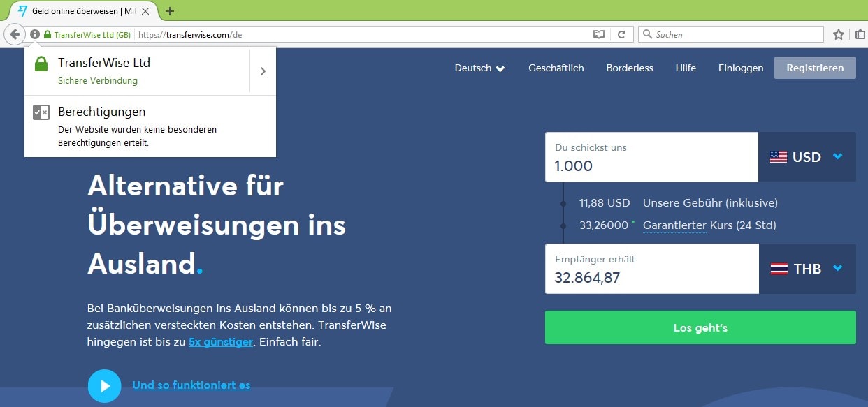Screen dimensions: 868x407
Task: Click the TransferWise tab favicon
Action: click(x=22, y=11)
